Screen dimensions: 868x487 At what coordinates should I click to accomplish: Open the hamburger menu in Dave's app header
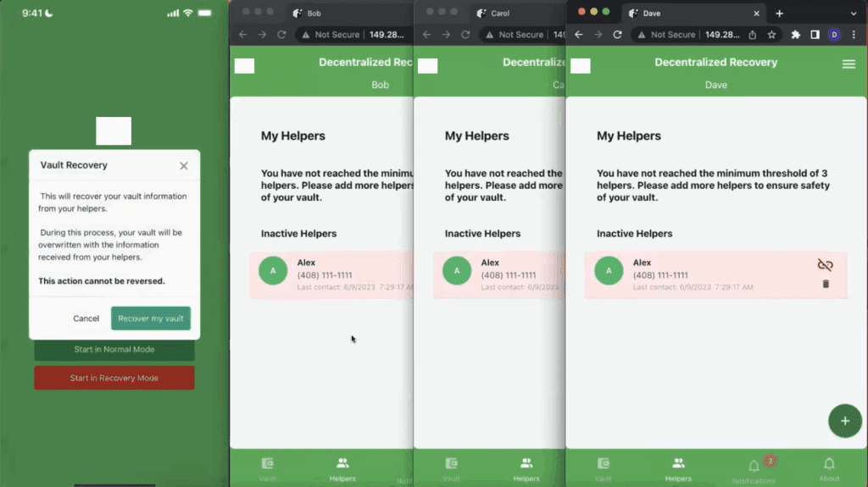tap(849, 64)
